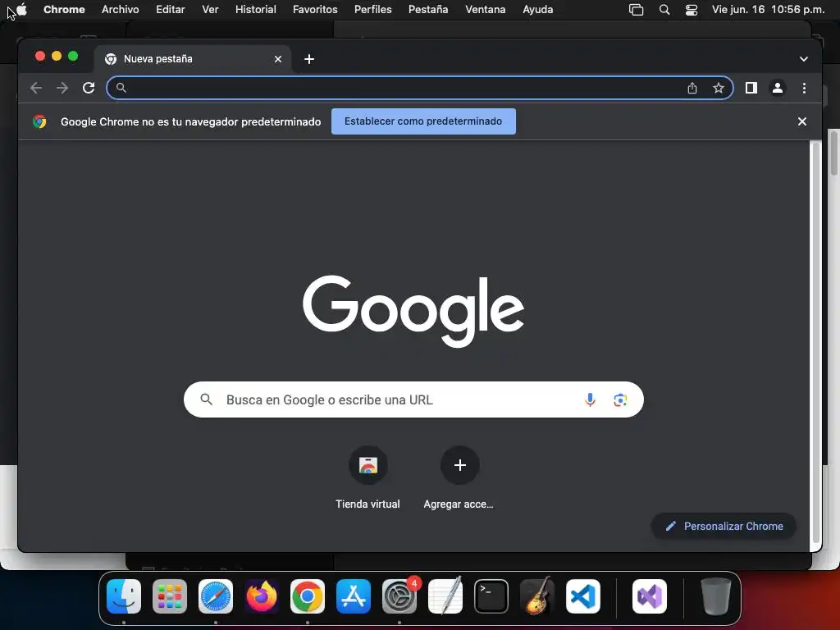
Task: Launch Terminal from the dock
Action: click(x=491, y=596)
